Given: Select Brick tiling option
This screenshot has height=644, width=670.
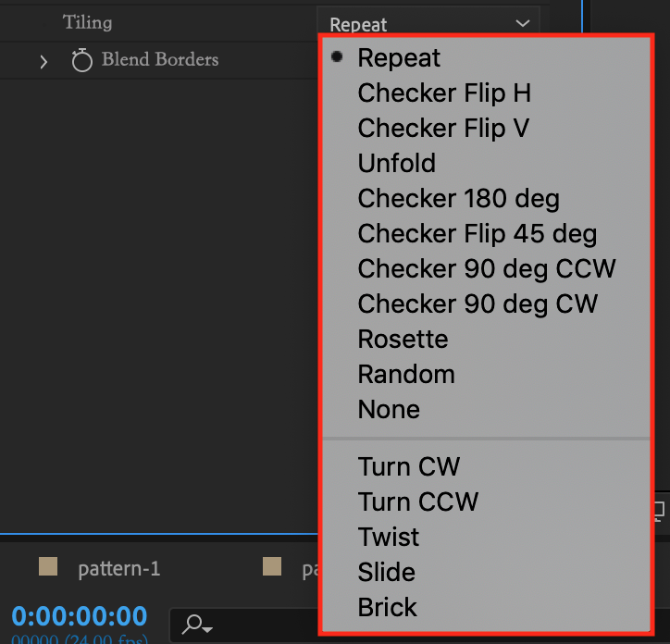Looking at the screenshot, I should (x=387, y=608).
